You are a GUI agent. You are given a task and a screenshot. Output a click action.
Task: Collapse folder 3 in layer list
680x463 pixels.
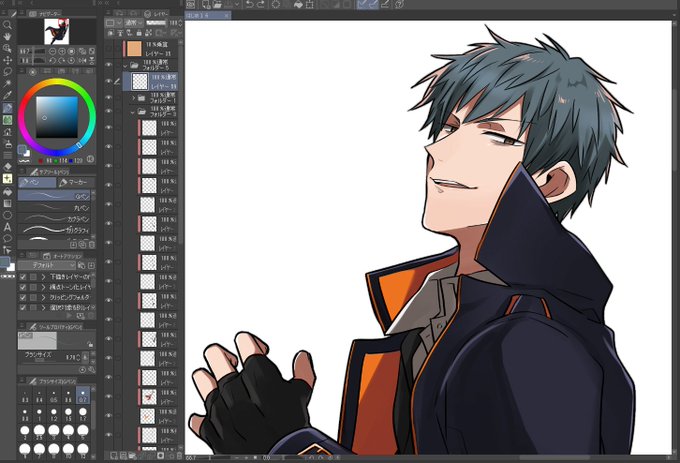coord(133,113)
